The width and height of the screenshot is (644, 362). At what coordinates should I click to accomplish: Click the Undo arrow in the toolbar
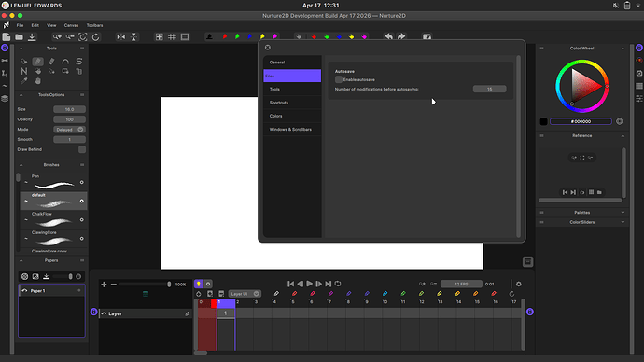pos(388,37)
